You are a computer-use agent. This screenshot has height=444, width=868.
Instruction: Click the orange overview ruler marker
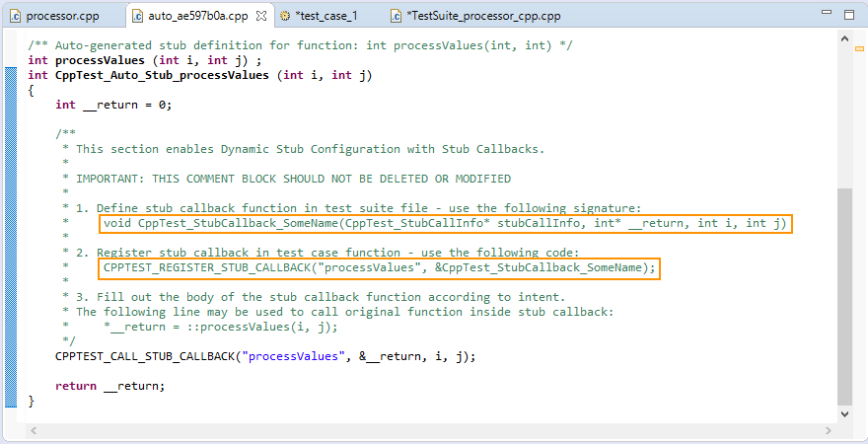(859, 49)
